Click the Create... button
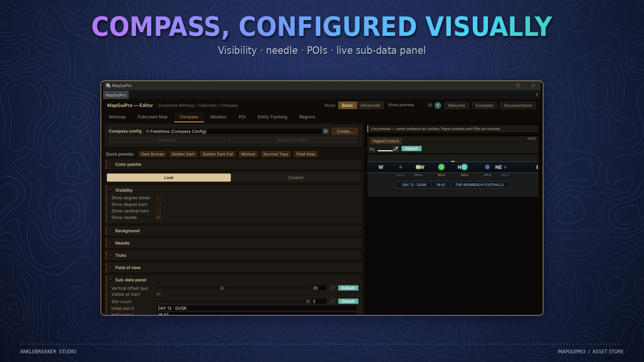This screenshot has width=644, height=362. click(x=345, y=131)
